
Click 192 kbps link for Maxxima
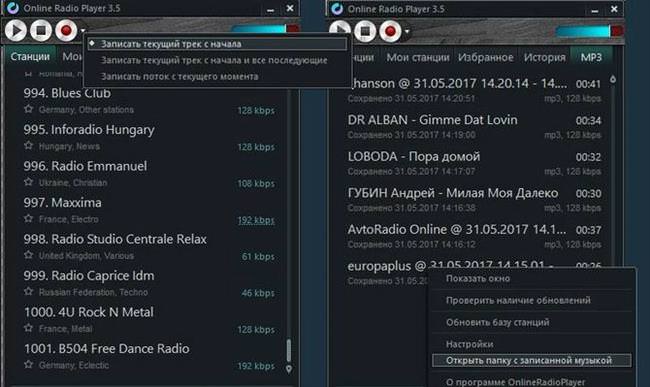pos(256,220)
